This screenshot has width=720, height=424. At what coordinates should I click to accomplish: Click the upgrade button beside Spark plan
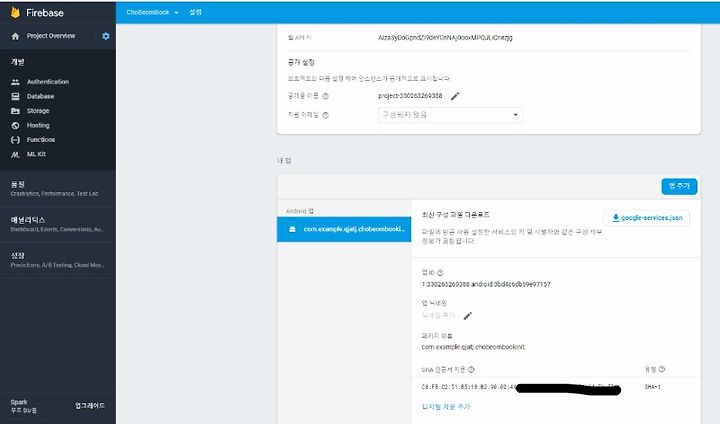[x=90, y=406]
